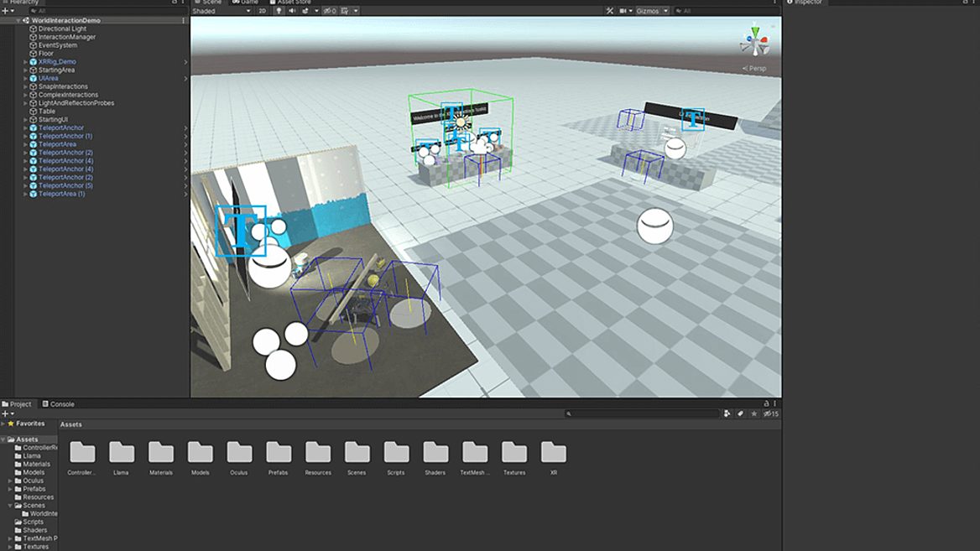Click the component tools wrench icon
The image size is (980, 551).
coord(610,11)
